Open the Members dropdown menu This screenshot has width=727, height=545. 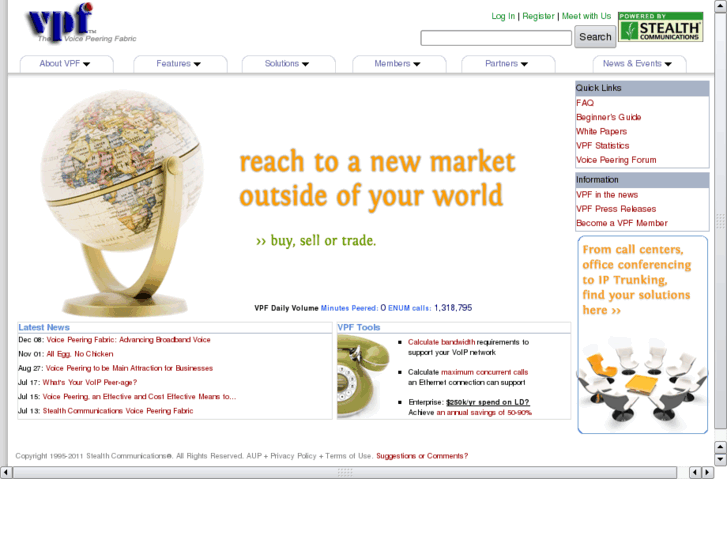point(397,64)
